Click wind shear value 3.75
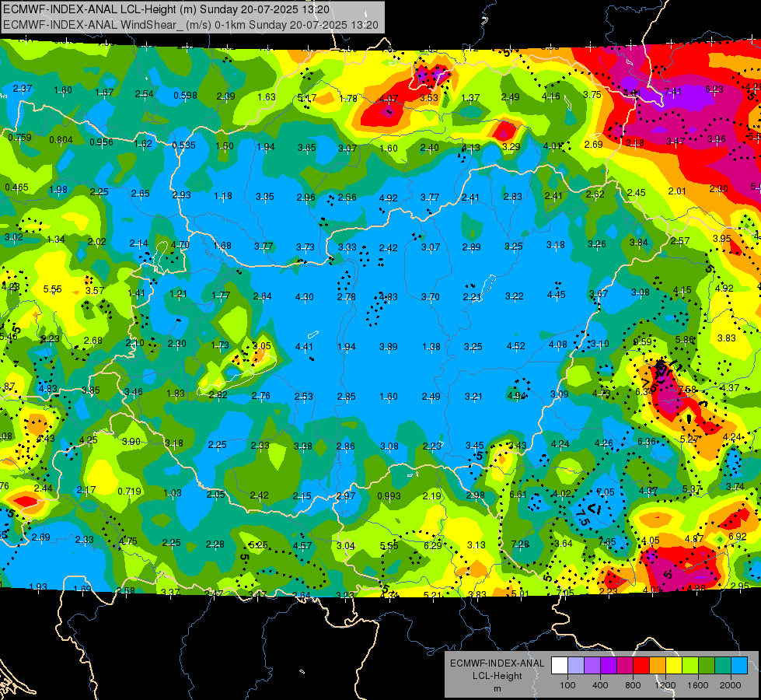Viewport: 761px width, 700px height. [592, 95]
